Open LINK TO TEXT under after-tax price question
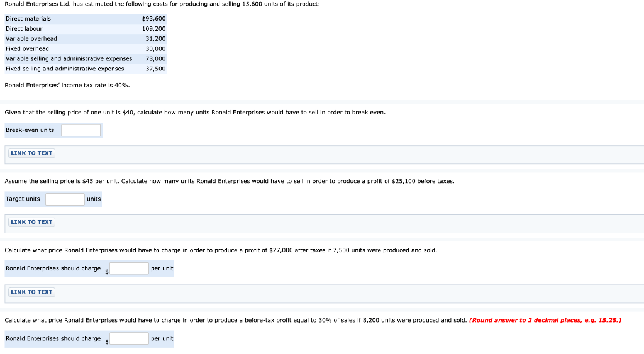 tap(31, 292)
